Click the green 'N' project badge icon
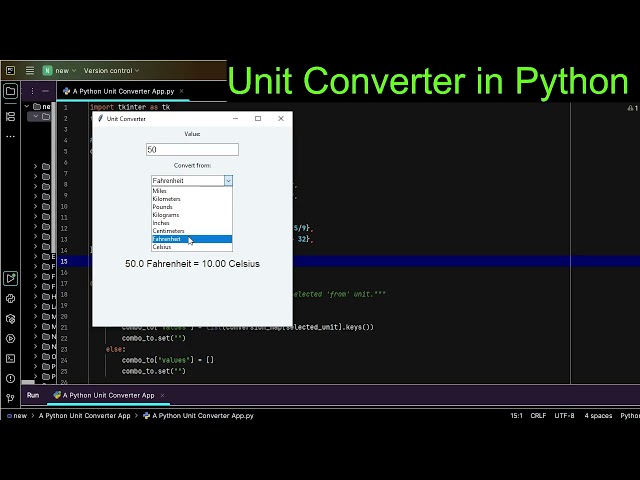640x480 pixels. pos(47,71)
